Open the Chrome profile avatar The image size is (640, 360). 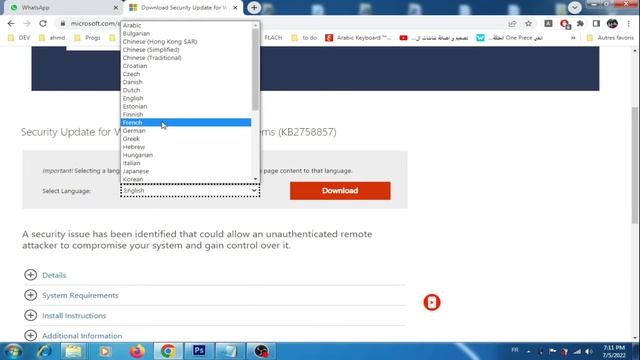coord(612,24)
